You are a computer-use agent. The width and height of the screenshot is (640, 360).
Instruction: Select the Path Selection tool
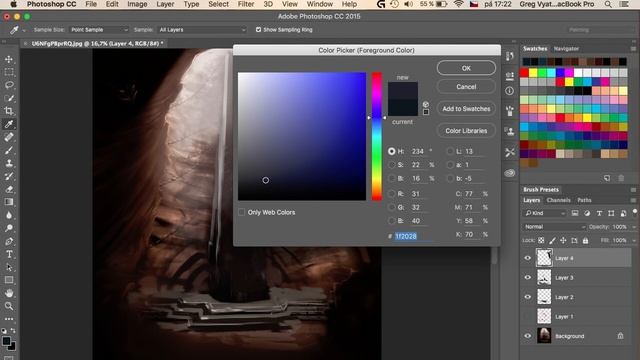(9, 267)
